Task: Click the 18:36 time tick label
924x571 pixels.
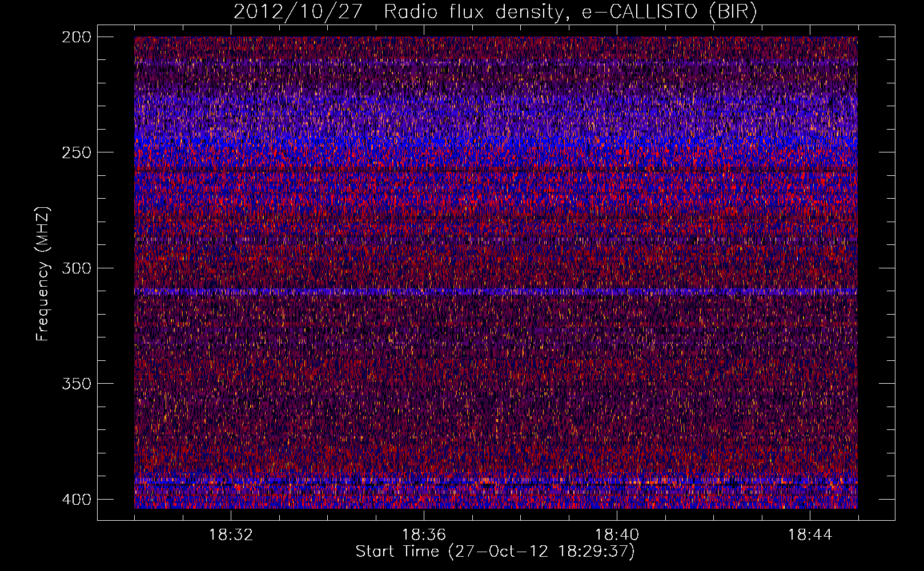Action: 424,535
